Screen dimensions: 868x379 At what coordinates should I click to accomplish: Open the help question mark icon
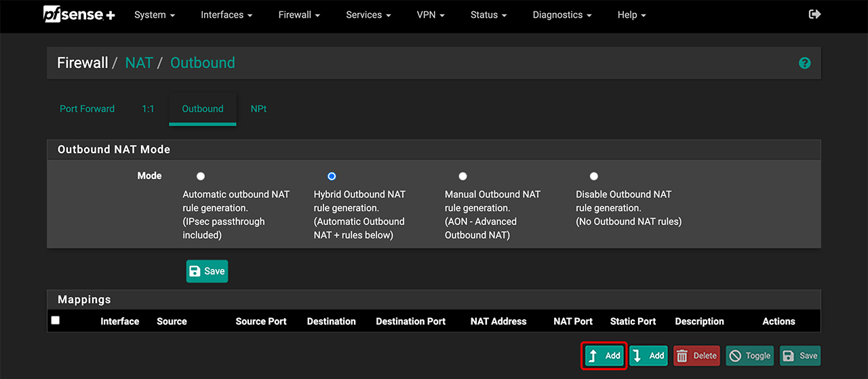(804, 63)
